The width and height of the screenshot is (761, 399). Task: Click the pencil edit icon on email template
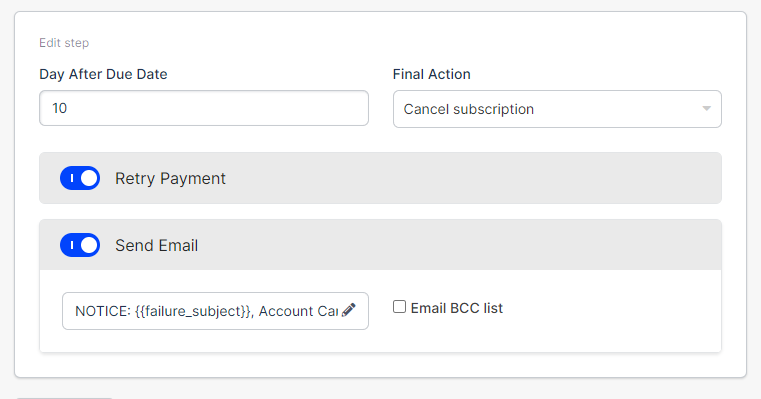tap(348, 310)
